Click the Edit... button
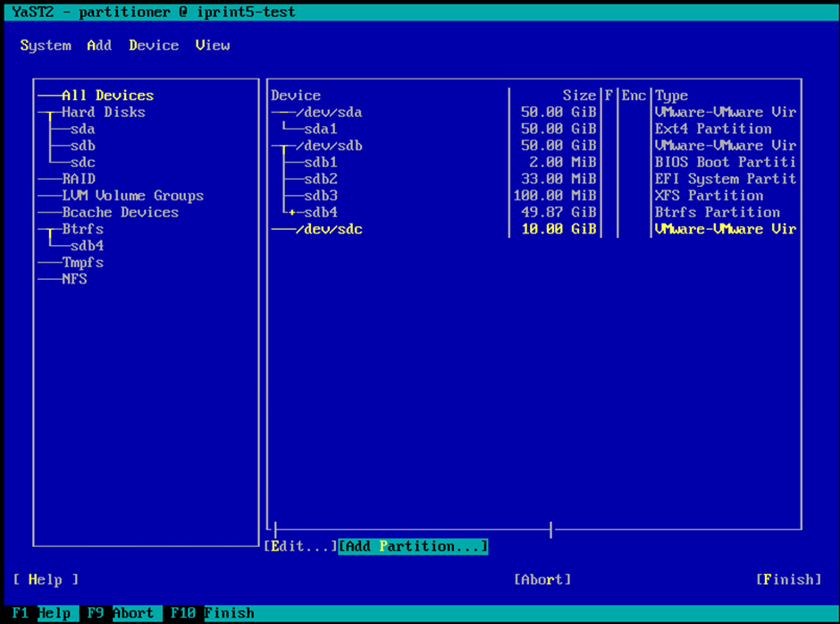 coord(300,546)
